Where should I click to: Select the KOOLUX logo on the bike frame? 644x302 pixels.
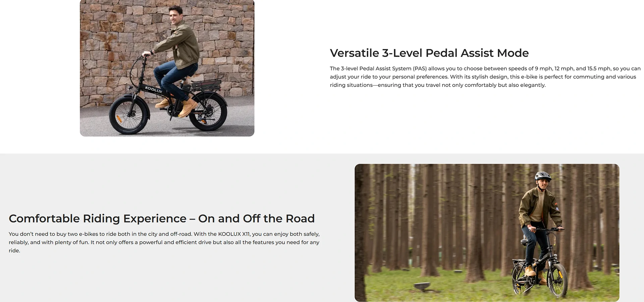[x=154, y=90]
